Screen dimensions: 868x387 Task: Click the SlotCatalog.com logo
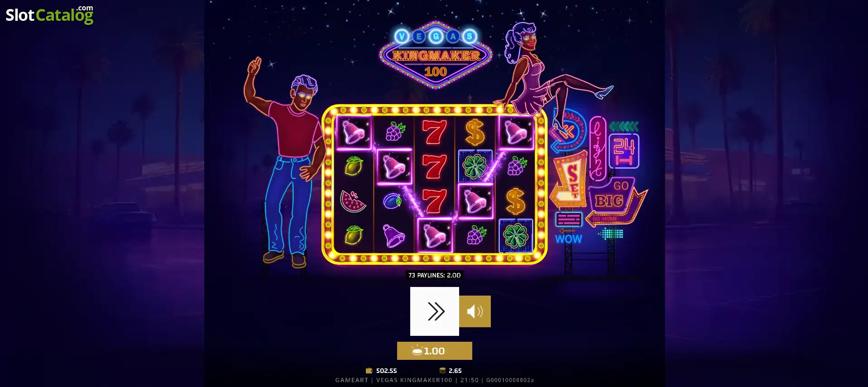[49, 14]
